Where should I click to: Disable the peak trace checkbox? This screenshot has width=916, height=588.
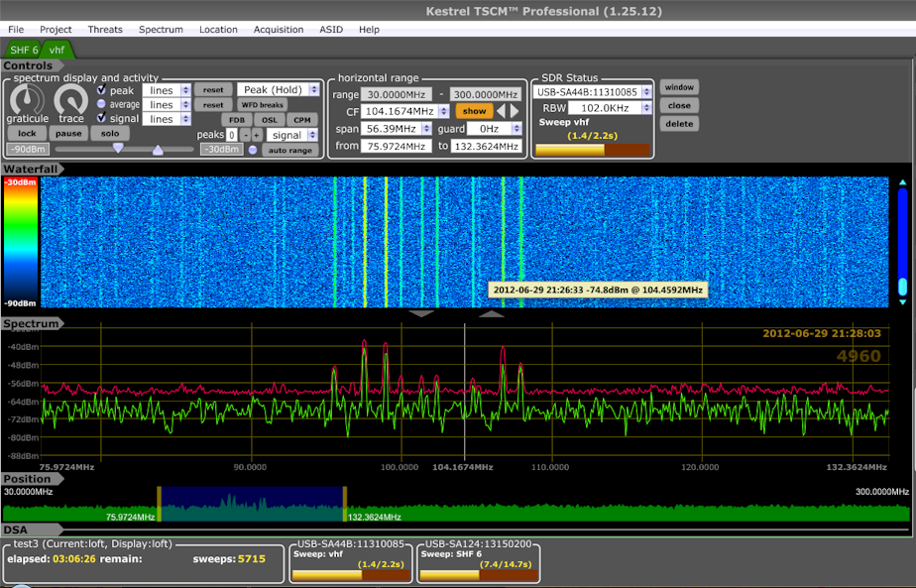pyautogui.click(x=100, y=90)
